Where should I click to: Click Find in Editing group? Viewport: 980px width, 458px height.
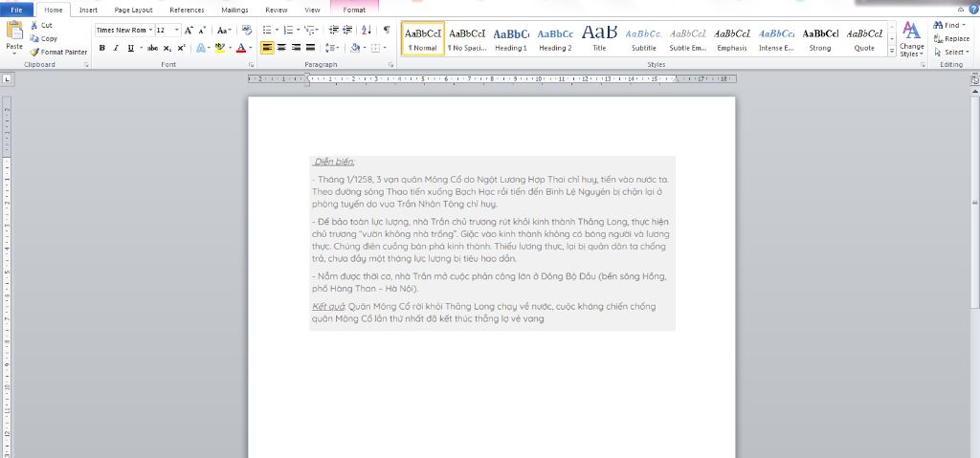point(951,25)
